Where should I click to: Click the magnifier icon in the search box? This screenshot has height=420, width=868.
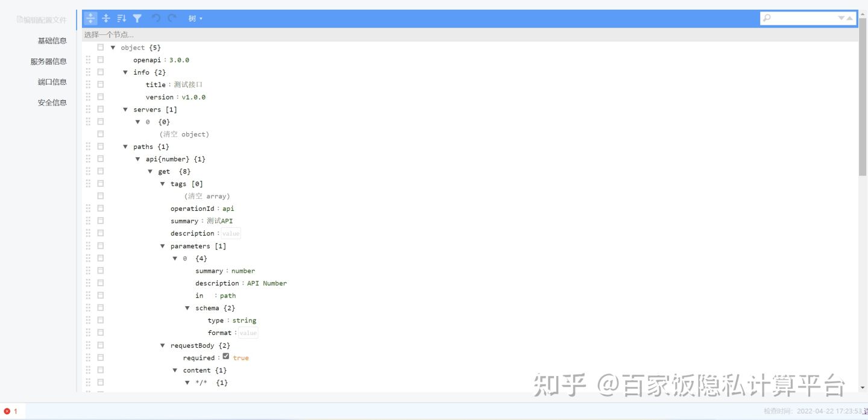[767, 18]
